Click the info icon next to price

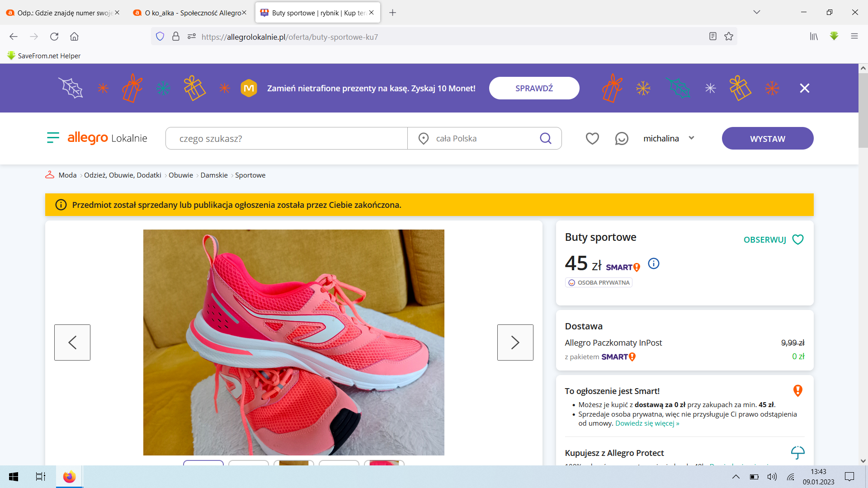click(x=654, y=263)
